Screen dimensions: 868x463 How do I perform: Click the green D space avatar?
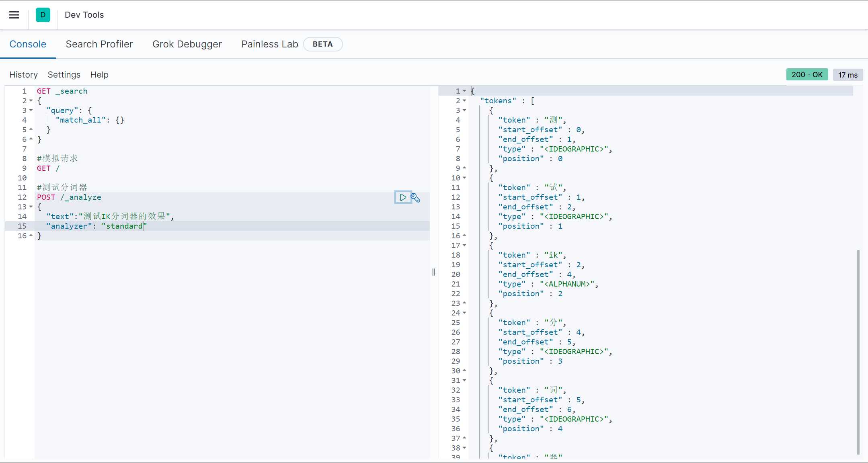click(x=43, y=15)
